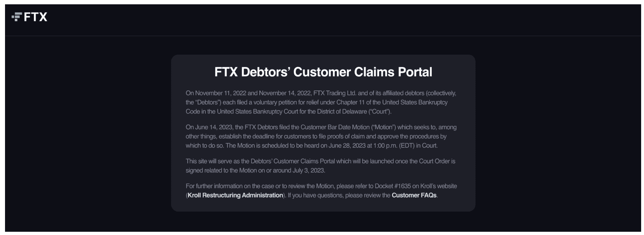Click the 'November 14, 2022' date text
644x235 pixels.
click(x=285, y=93)
